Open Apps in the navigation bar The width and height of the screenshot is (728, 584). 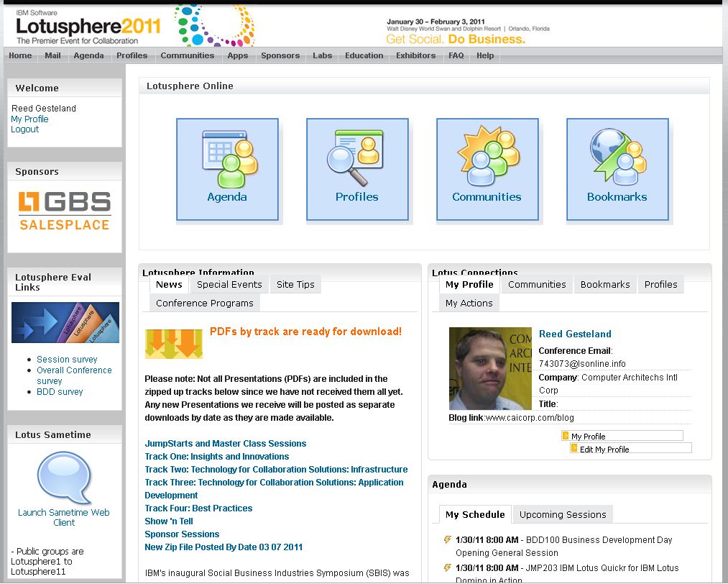(x=238, y=55)
